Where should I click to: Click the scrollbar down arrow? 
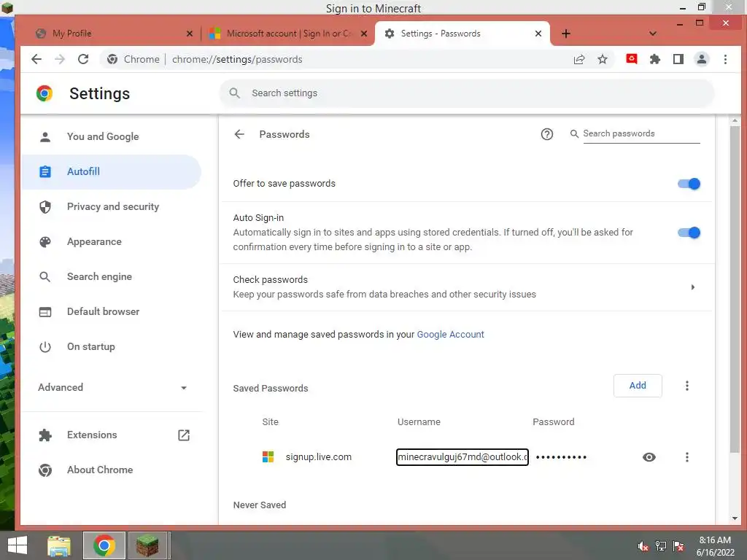(735, 518)
